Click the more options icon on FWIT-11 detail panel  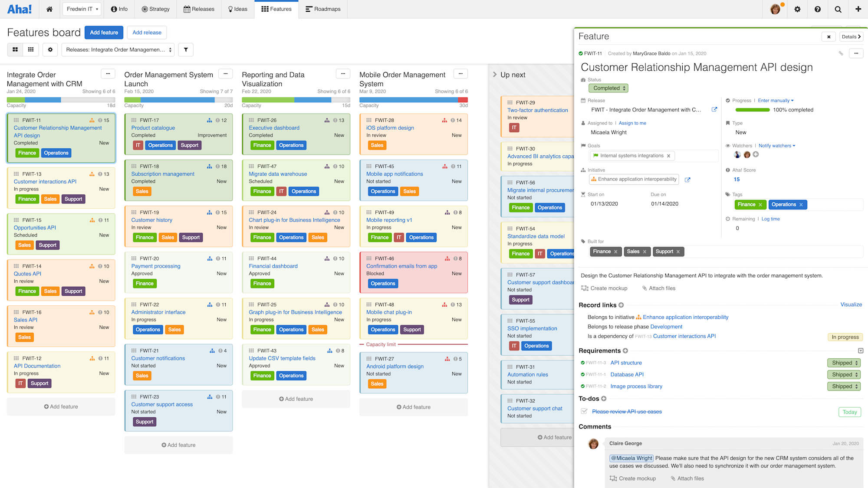856,54
